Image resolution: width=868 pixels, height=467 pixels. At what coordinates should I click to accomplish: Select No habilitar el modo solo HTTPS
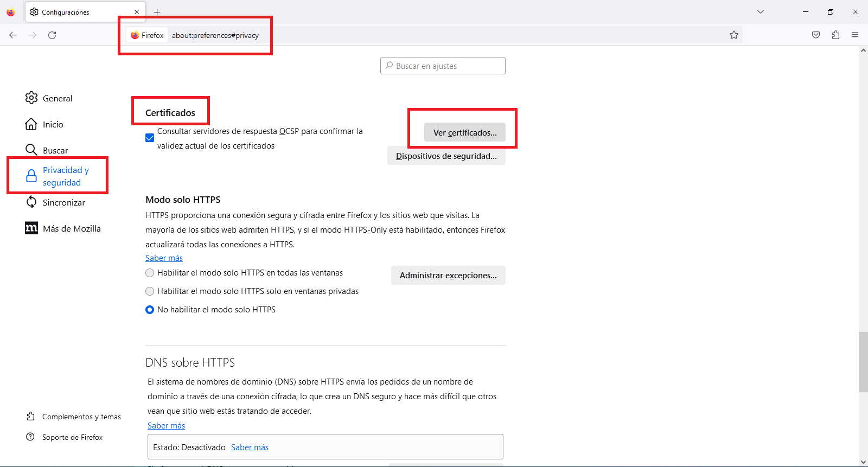point(150,310)
